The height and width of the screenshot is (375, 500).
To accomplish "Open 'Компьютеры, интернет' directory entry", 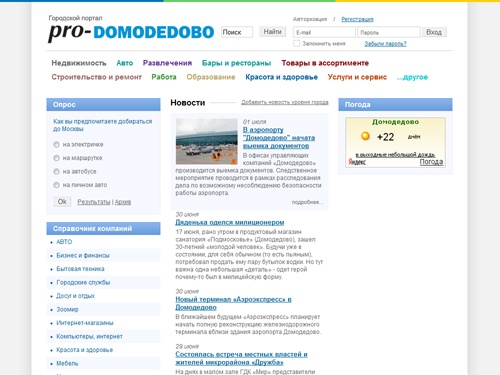I will coord(90,336).
